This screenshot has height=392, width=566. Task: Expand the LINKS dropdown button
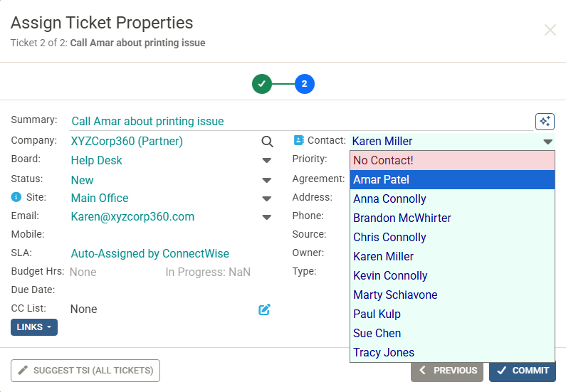tap(34, 327)
